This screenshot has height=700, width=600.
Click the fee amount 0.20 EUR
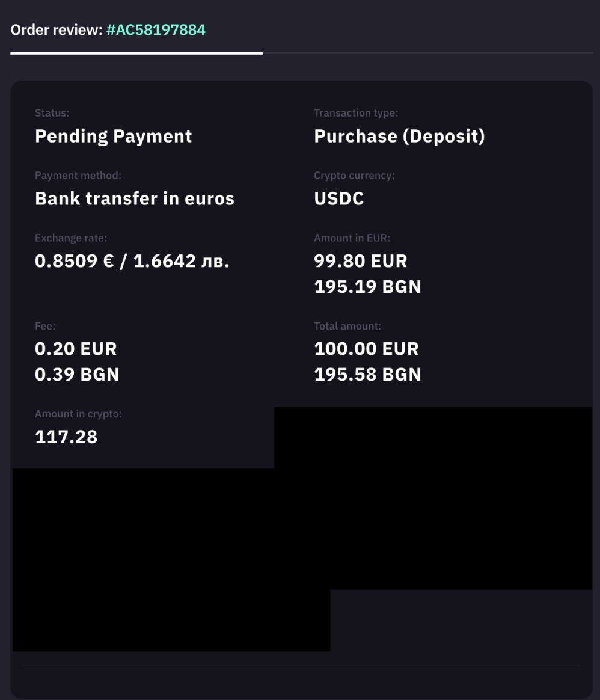coord(76,349)
